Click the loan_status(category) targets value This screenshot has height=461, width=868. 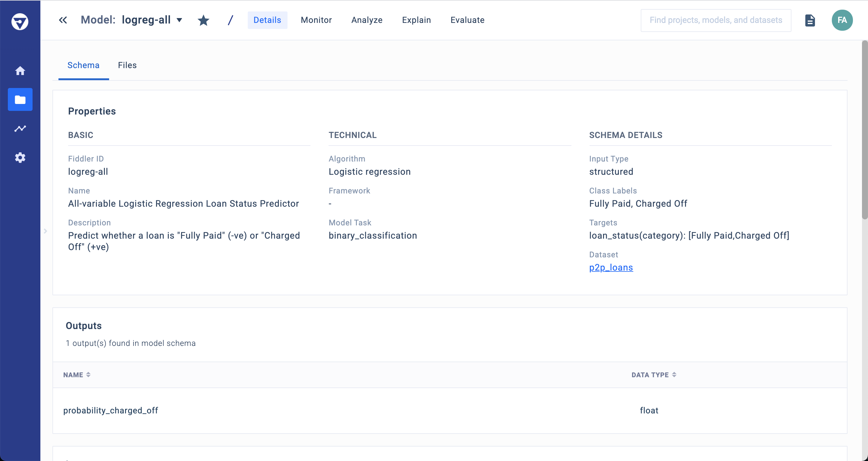point(689,236)
